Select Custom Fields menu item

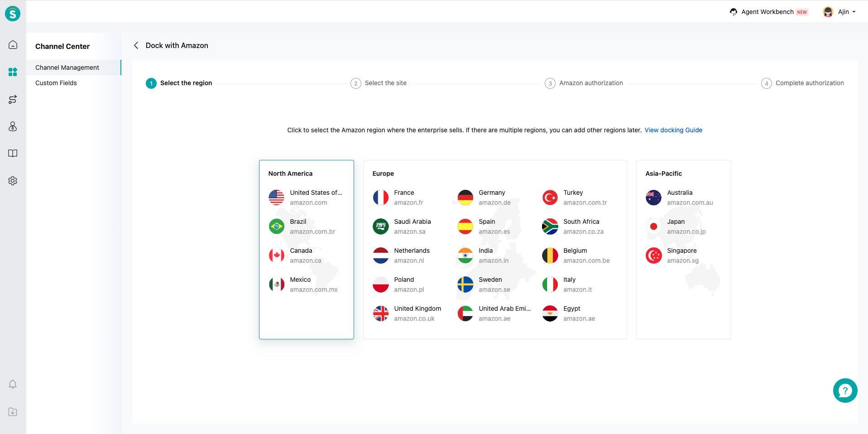point(73,83)
